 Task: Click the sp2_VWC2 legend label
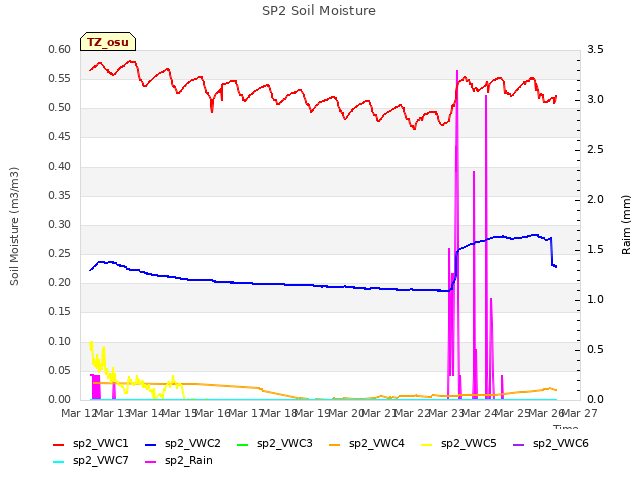(193, 443)
